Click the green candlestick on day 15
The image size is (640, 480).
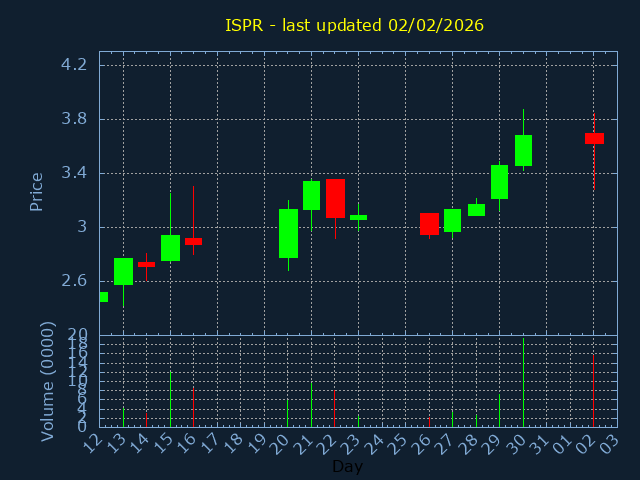pos(170,247)
